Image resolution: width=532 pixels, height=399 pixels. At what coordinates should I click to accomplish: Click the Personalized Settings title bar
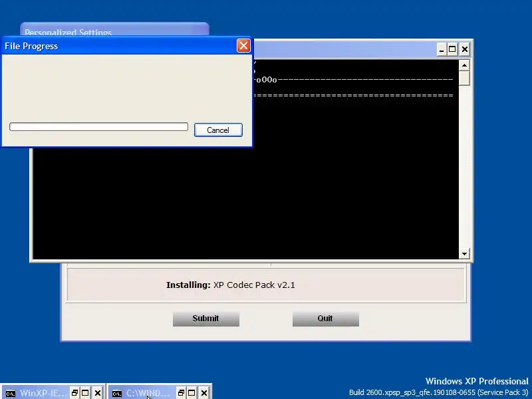(x=114, y=30)
